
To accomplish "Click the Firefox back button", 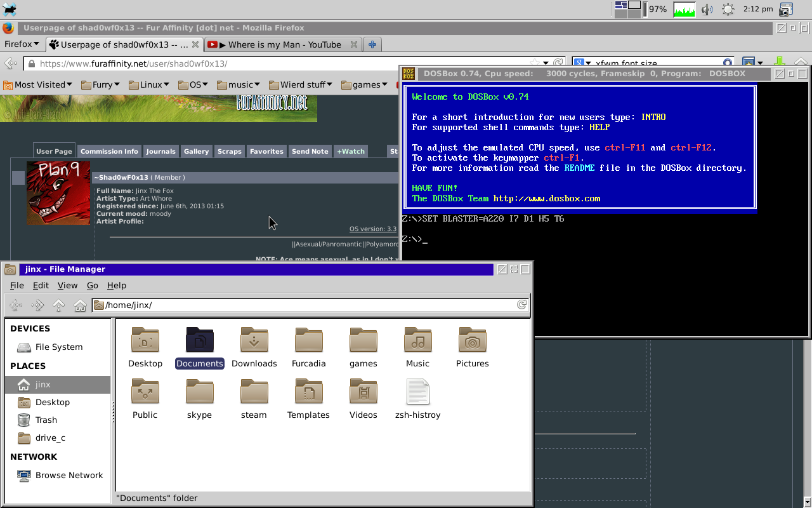I will [x=11, y=63].
